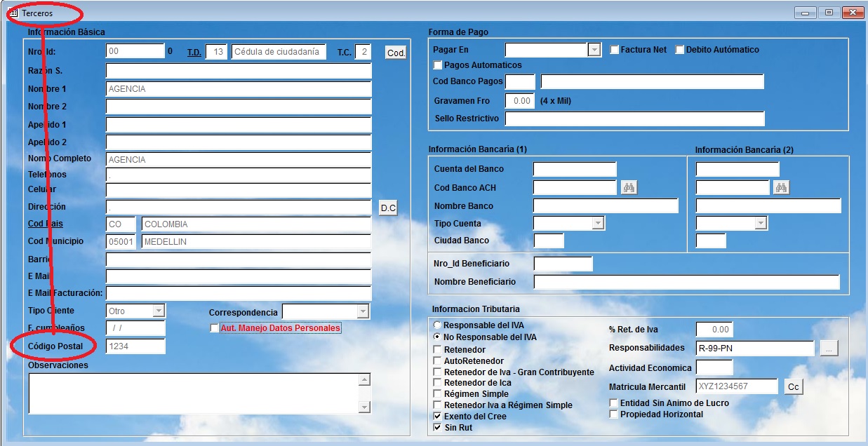Restore the Terceros window with middle title button
The image size is (868, 446).
[x=829, y=13]
